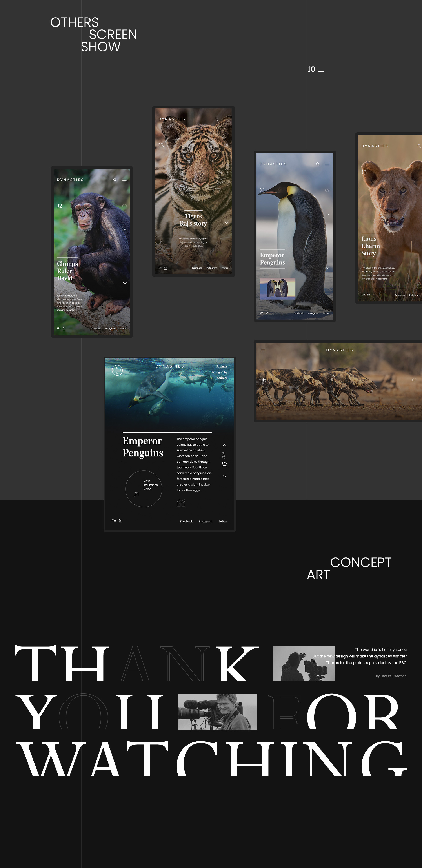Click Tigers Raj's story title
Image resolution: width=422 pixels, height=868 pixels.
pos(193,220)
